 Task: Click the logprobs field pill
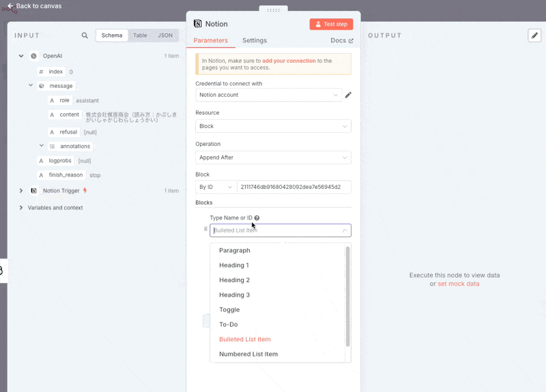click(x=55, y=161)
